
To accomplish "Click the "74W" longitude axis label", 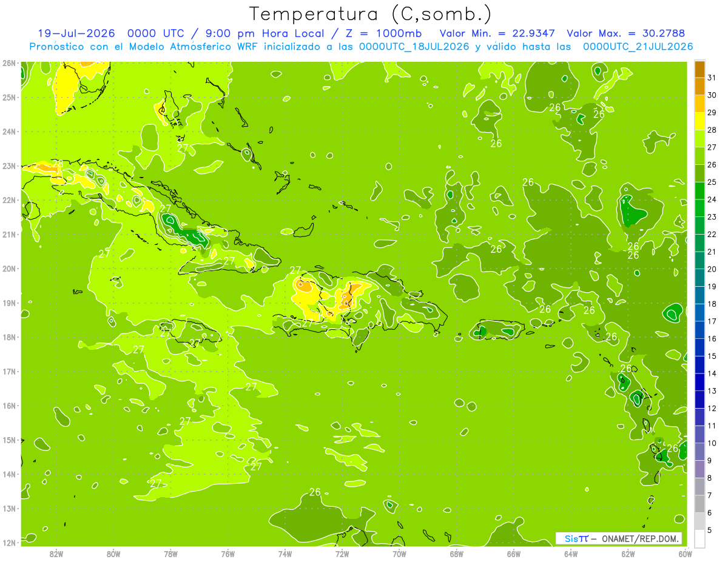I will (x=285, y=554).
